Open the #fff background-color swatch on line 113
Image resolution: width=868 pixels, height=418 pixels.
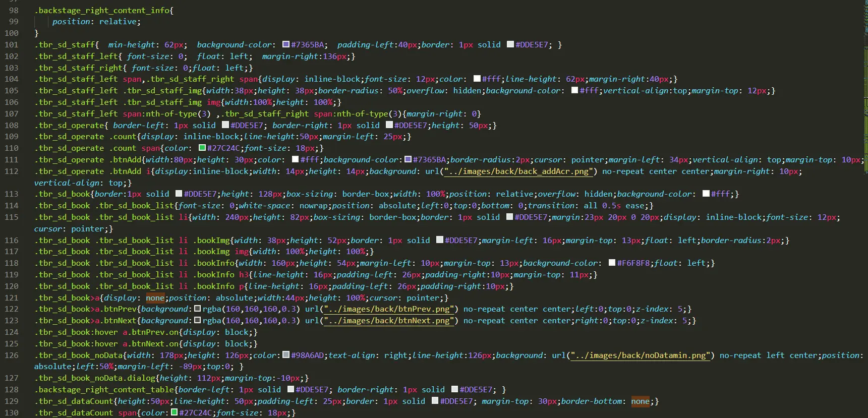(x=706, y=194)
